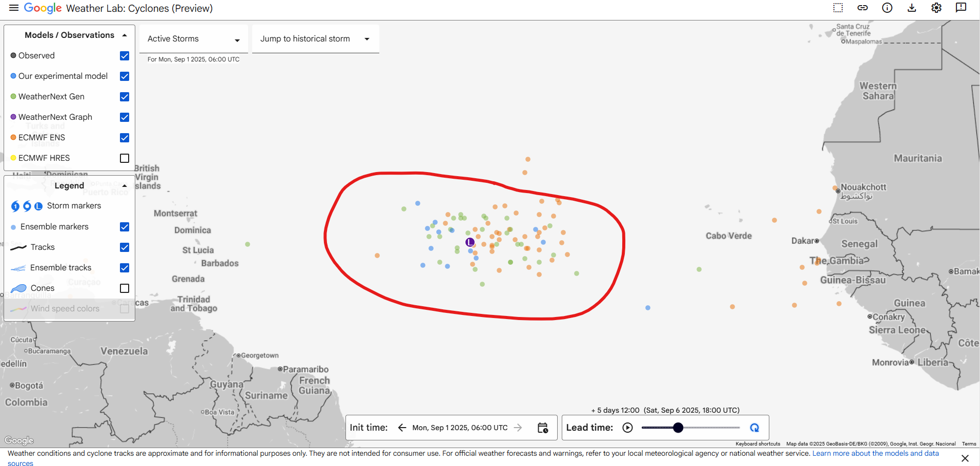Click the Cabo Verde map label
Viewport: 980px width, 466px height.
(x=728, y=236)
